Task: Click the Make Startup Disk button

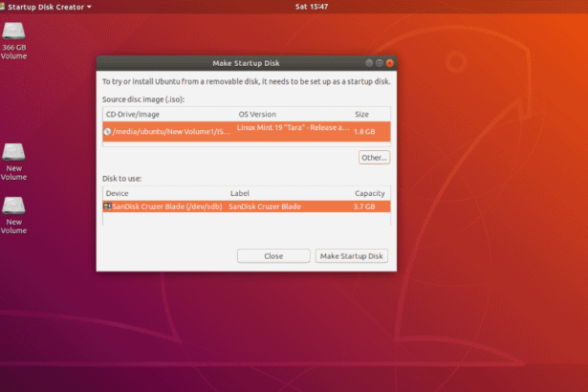Action: point(352,256)
